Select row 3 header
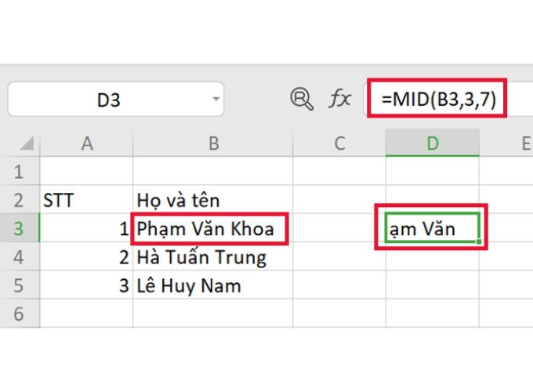This screenshot has height=392, width=533. click(x=19, y=229)
